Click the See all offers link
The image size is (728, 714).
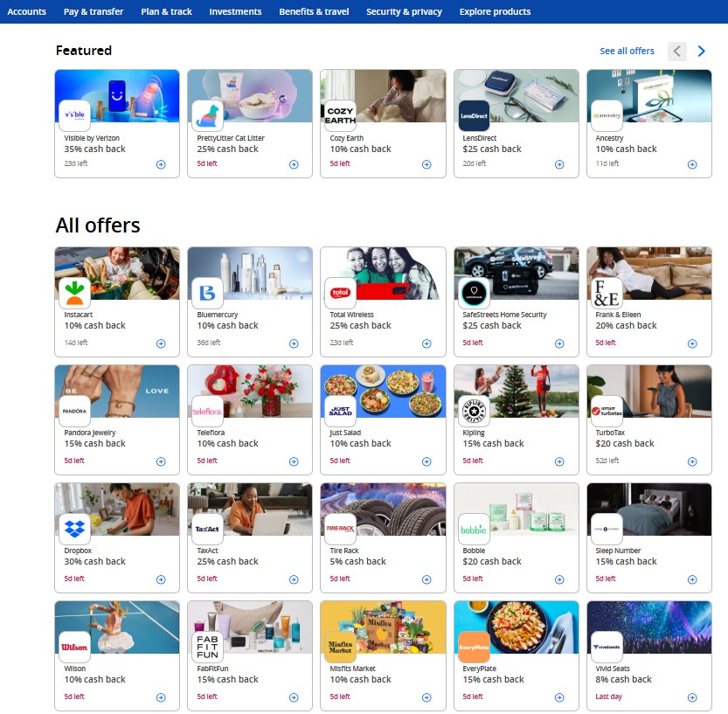click(x=627, y=51)
